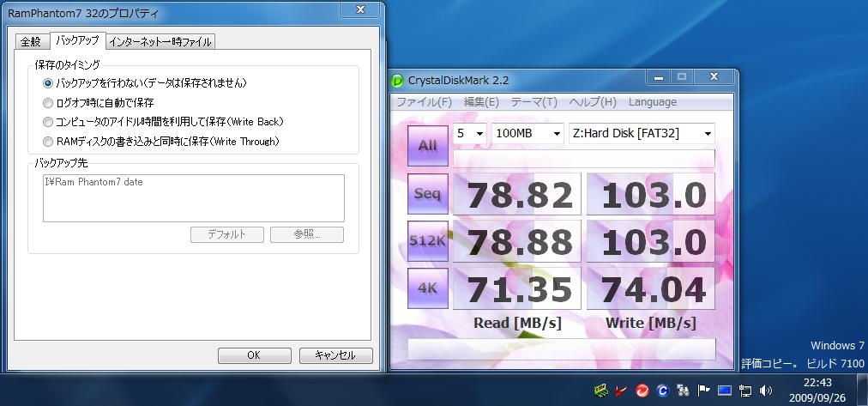Minimize the CrystalDiskMark window
The height and width of the screenshot is (406, 868).
(658, 77)
